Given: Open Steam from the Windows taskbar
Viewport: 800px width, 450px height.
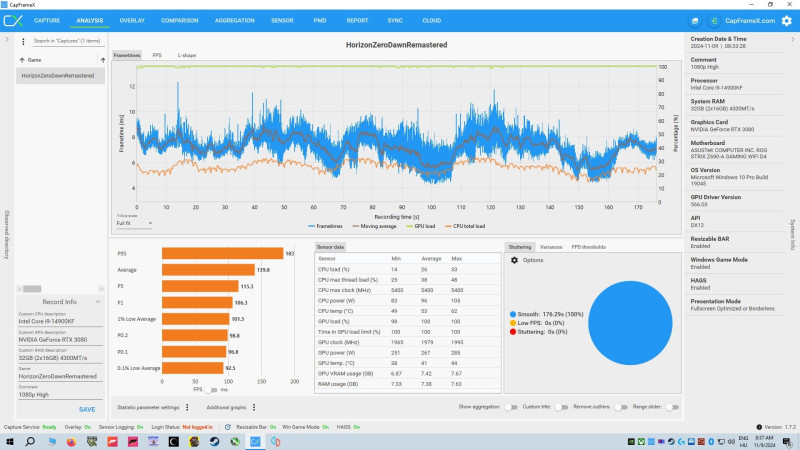Looking at the screenshot, I should click(214, 441).
